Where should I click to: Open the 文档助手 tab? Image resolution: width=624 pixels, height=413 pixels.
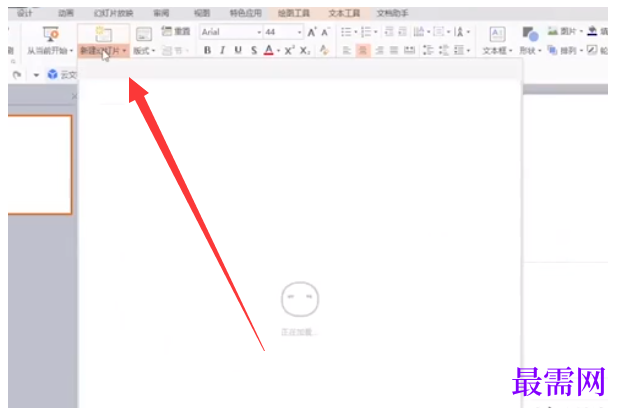(392, 13)
